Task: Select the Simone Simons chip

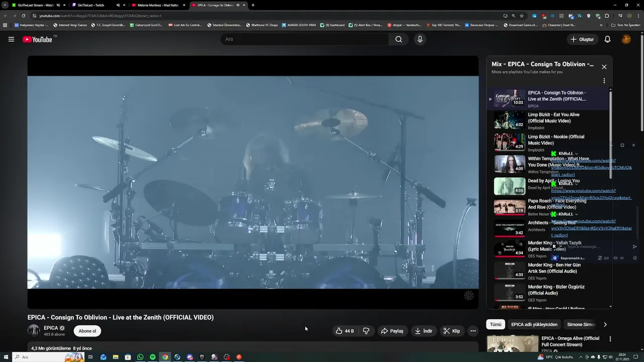Action: tap(581, 324)
